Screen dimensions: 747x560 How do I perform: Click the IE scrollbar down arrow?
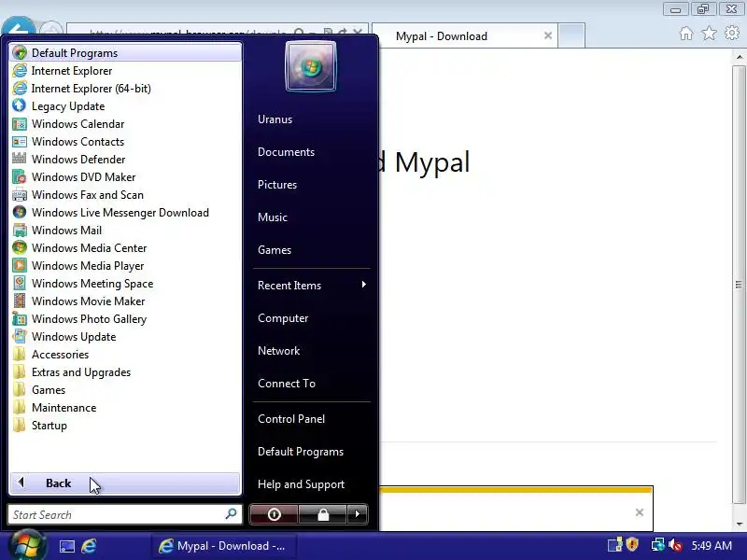click(739, 524)
